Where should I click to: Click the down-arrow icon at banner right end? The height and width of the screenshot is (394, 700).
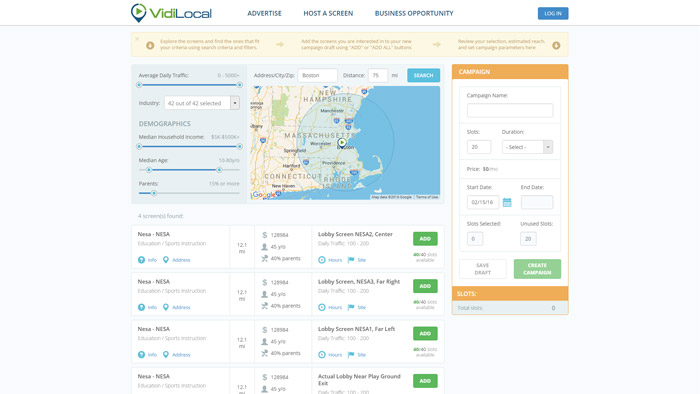tap(556, 45)
